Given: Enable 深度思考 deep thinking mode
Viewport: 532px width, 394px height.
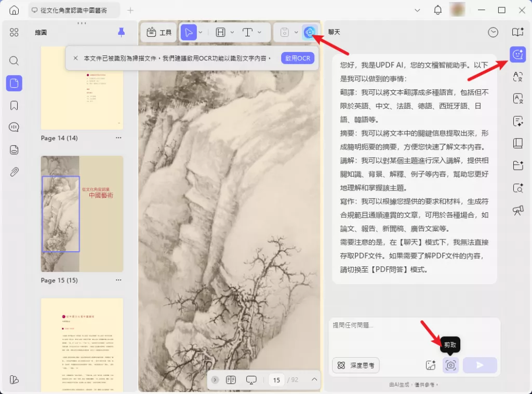Looking at the screenshot, I should coord(355,365).
